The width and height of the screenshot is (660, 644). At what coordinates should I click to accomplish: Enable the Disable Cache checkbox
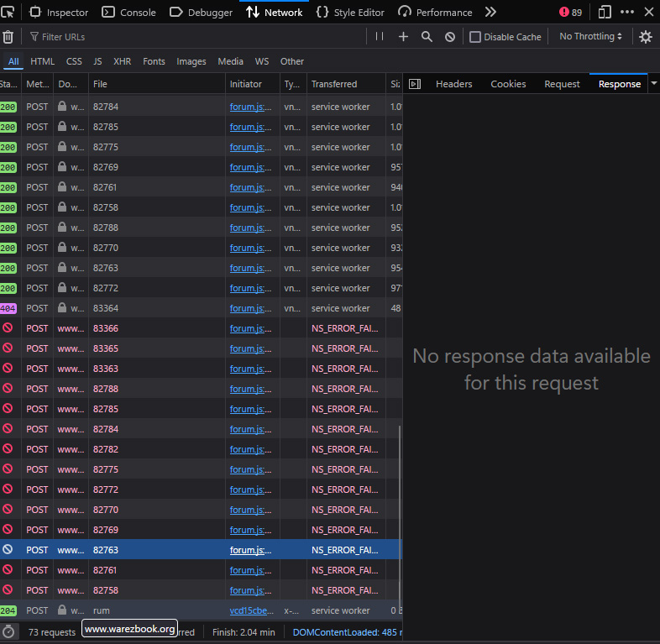click(475, 37)
